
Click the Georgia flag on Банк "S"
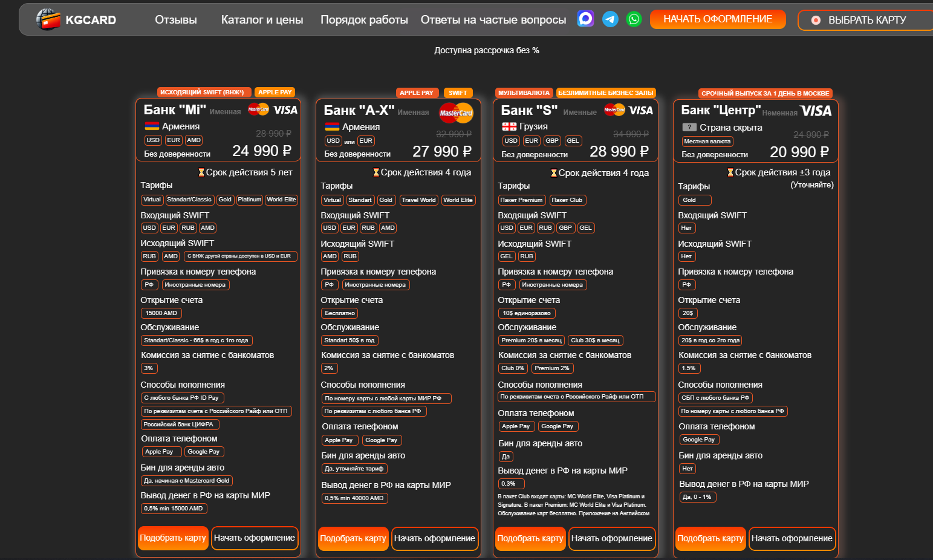pos(509,126)
